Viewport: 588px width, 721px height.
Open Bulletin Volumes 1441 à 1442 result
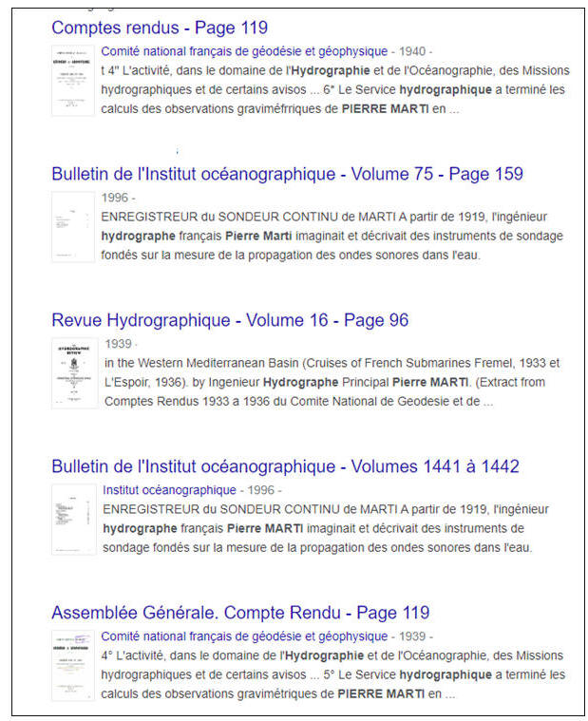point(285,466)
